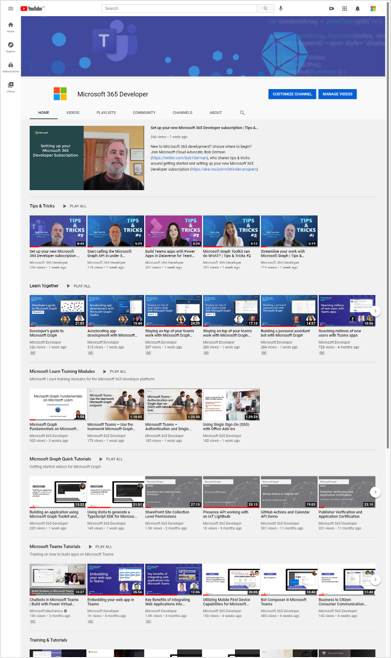
Task: Open 'Reaching millions of new users' thumbnail
Action: coord(347,311)
